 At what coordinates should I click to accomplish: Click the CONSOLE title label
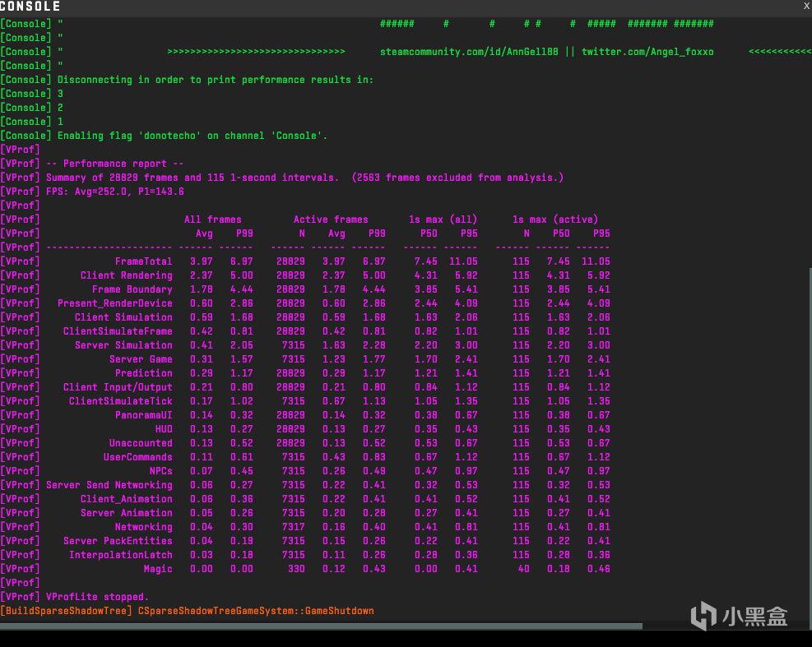(x=30, y=7)
